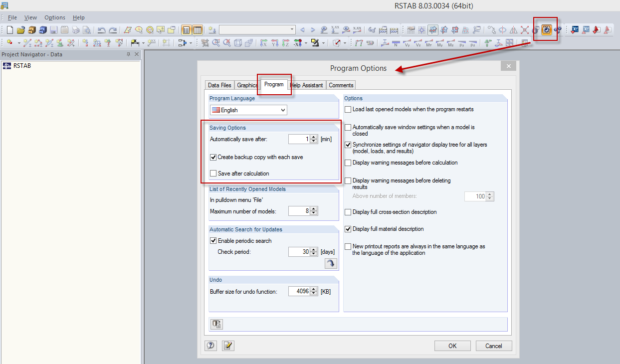Increase Automatically save after minutes value
This screenshot has height=364, width=620.
point(314,137)
